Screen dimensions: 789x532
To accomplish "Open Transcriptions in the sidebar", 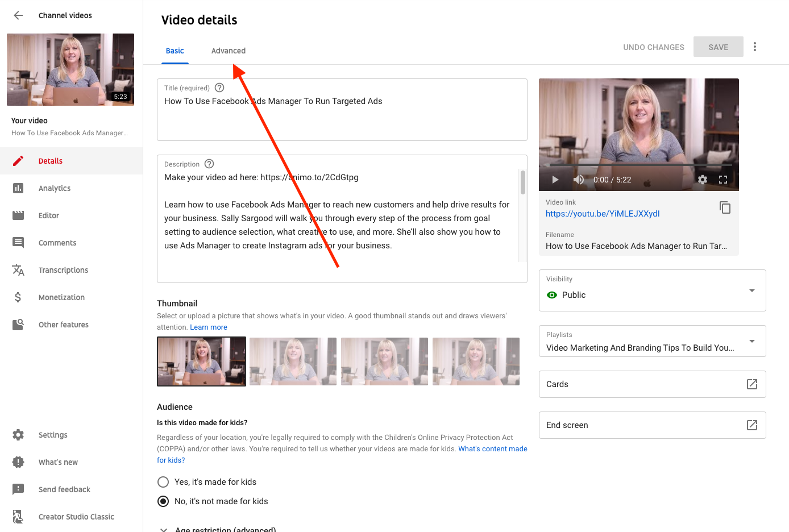I will (x=71, y=270).
